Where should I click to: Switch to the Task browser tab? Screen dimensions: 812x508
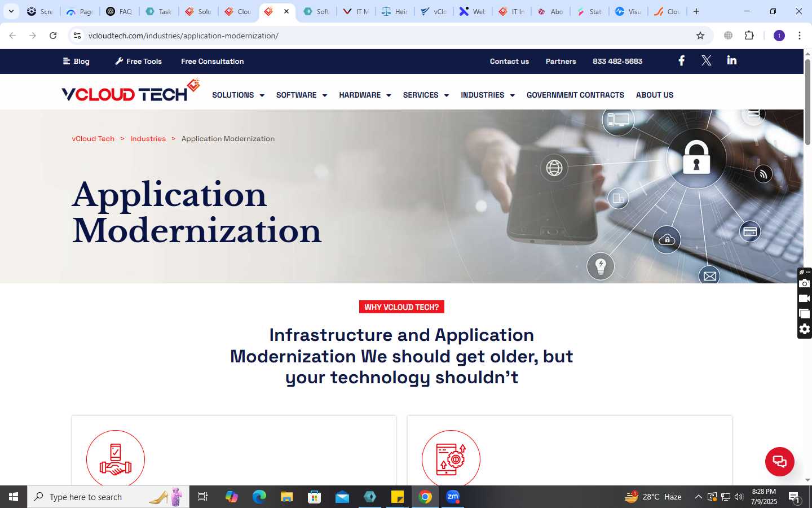point(159,11)
